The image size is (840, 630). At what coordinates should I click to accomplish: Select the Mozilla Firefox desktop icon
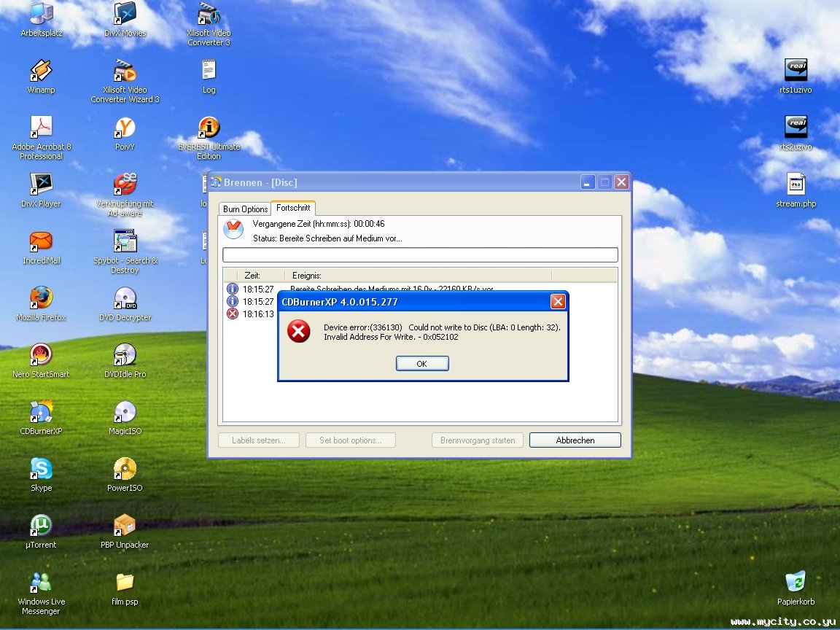coord(42,304)
